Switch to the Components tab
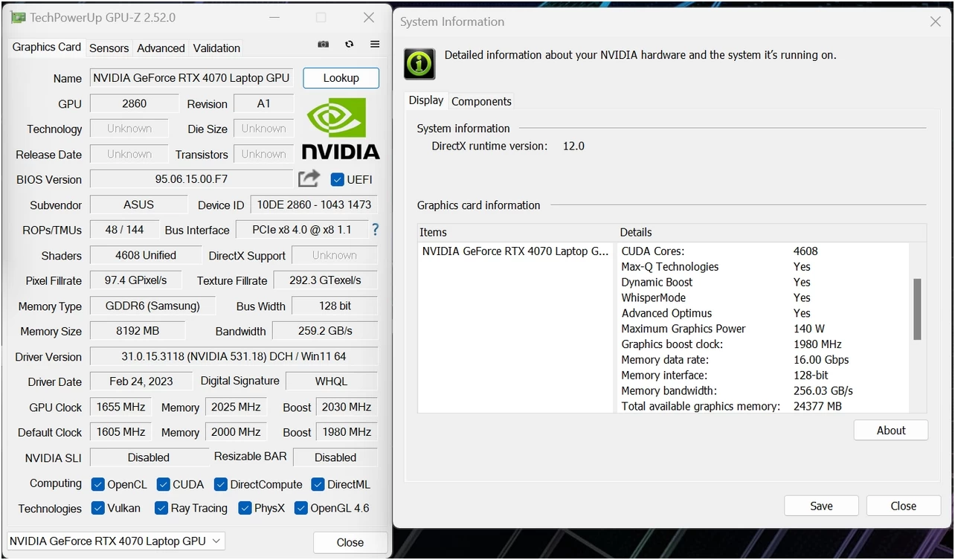The image size is (955, 560). [481, 101]
